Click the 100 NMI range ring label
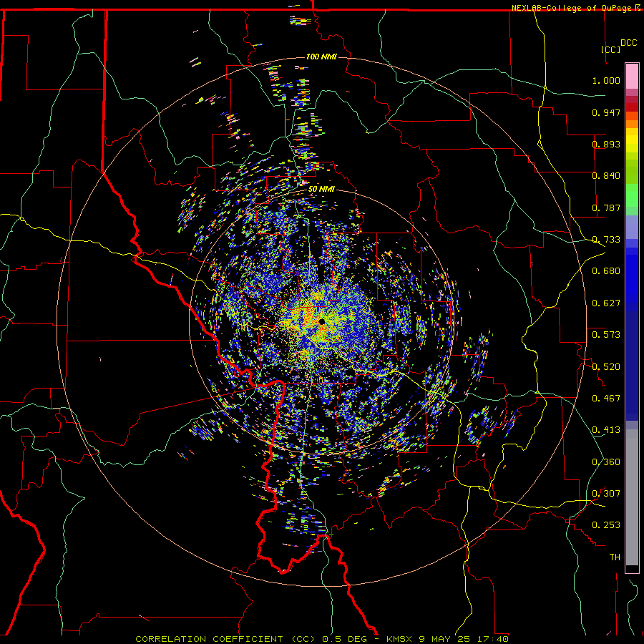This screenshot has width=644, height=644. (321, 57)
